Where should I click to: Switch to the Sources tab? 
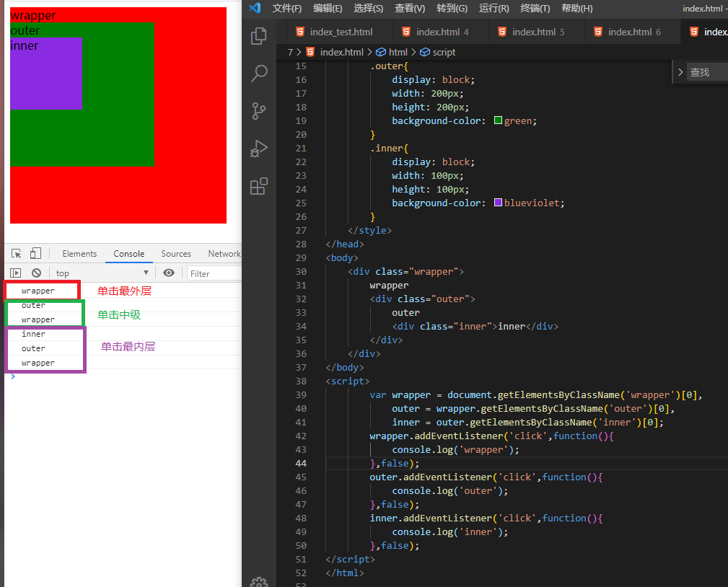[176, 253]
